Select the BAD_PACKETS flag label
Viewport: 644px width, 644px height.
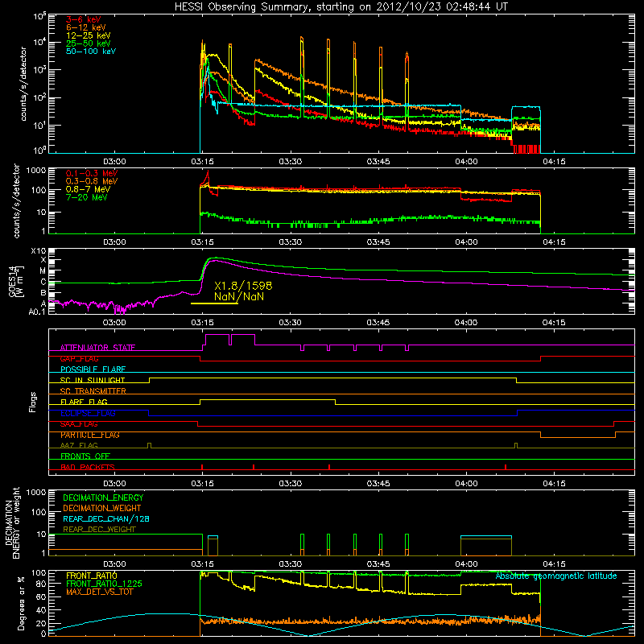point(88,467)
